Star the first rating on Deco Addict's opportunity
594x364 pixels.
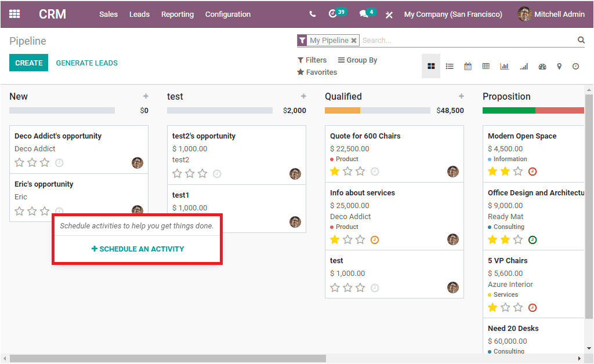point(19,163)
